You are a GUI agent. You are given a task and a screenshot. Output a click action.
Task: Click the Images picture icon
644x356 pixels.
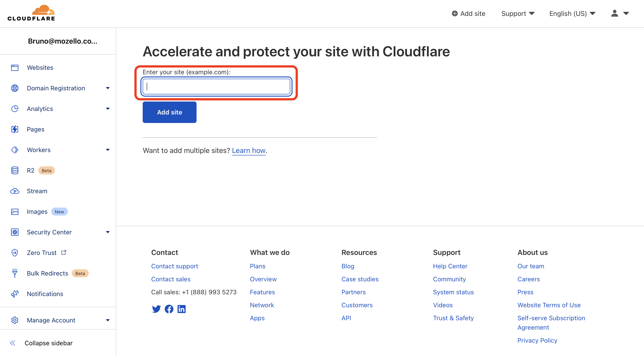(x=15, y=212)
